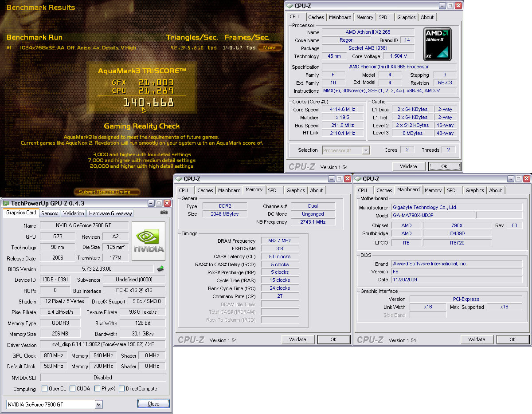Open Caches tab in Mainboard CPU-Z window
Viewport: 532px width, 414px height.
(384, 190)
